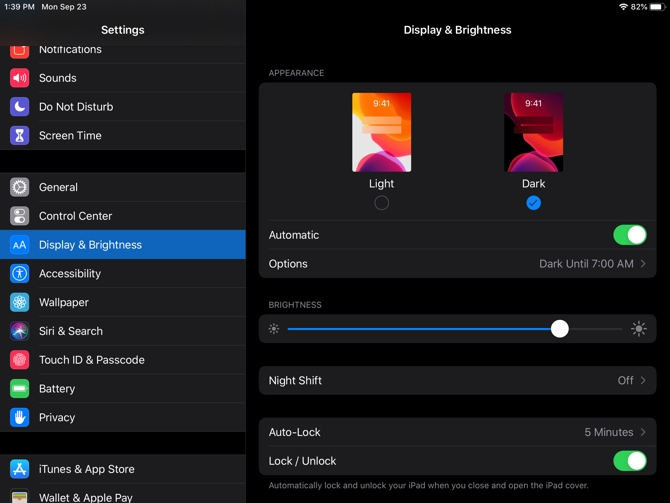Viewport: 670px width, 503px height.
Task: Open Screen Time settings
Action: pyautogui.click(x=123, y=135)
